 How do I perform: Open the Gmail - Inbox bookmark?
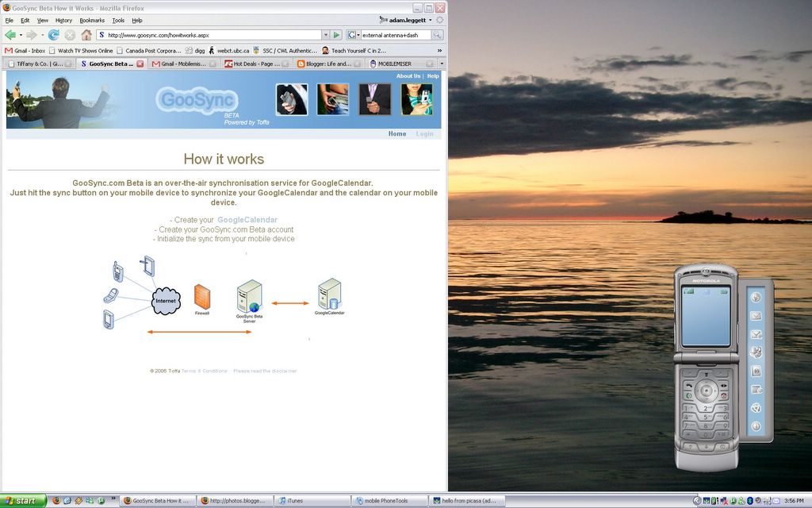coord(25,50)
